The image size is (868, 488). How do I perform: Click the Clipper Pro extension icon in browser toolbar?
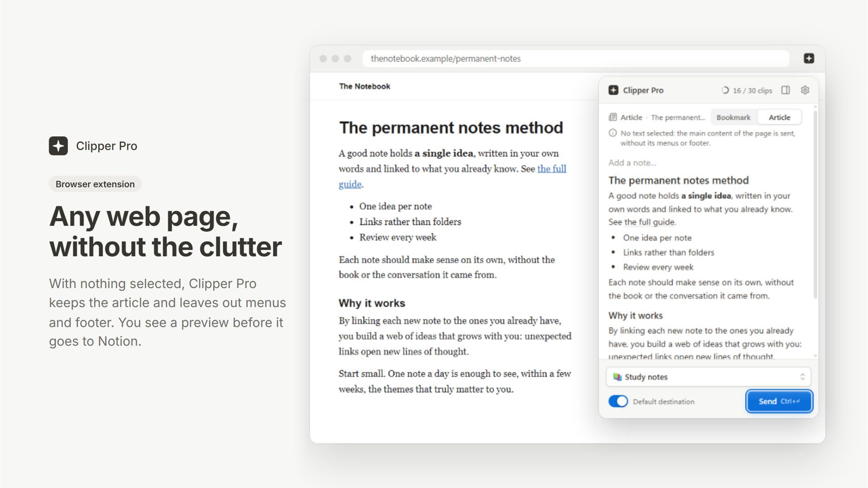809,58
